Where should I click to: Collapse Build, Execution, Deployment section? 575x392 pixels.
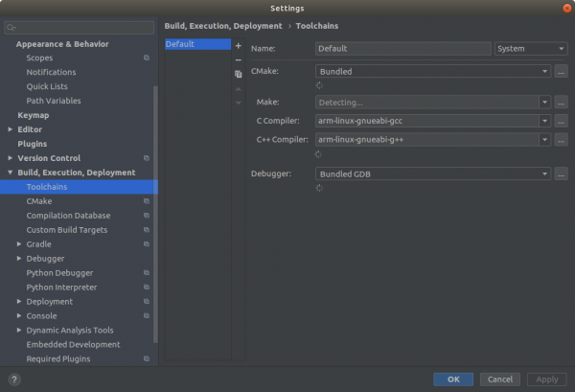click(x=11, y=173)
